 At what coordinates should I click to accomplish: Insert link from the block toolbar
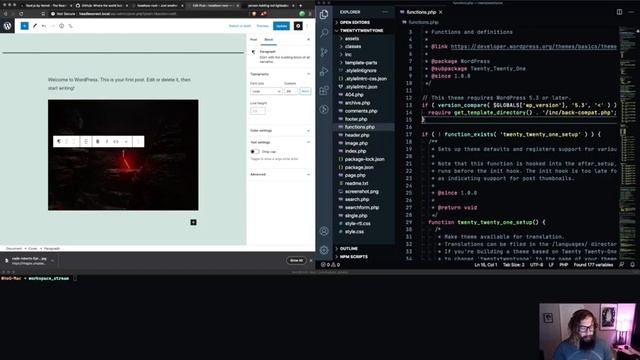(116, 141)
